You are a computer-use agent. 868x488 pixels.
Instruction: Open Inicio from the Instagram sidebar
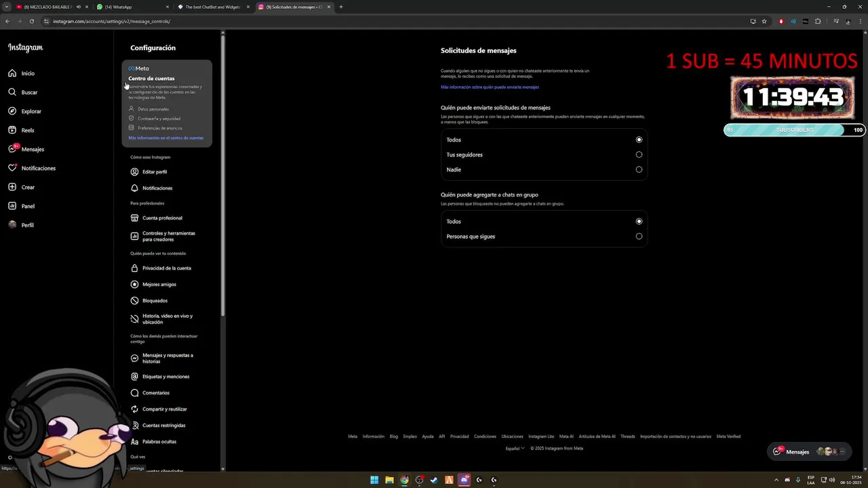pos(21,73)
